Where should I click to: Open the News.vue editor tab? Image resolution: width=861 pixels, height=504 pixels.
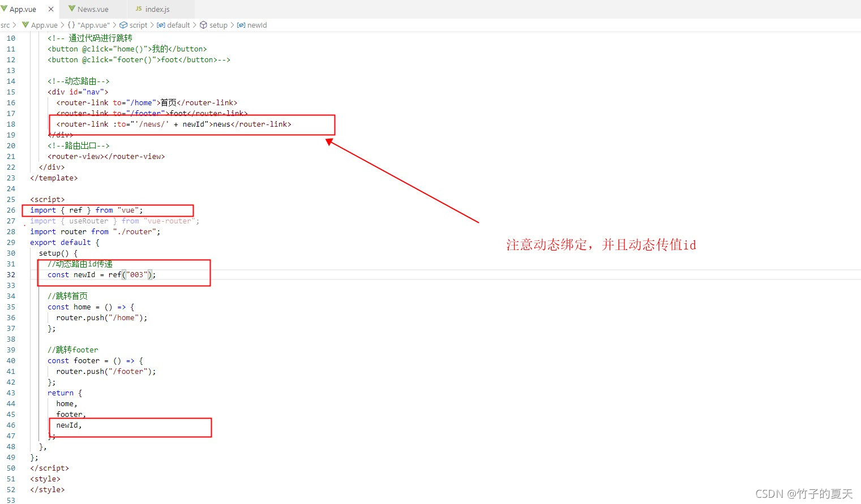click(93, 9)
